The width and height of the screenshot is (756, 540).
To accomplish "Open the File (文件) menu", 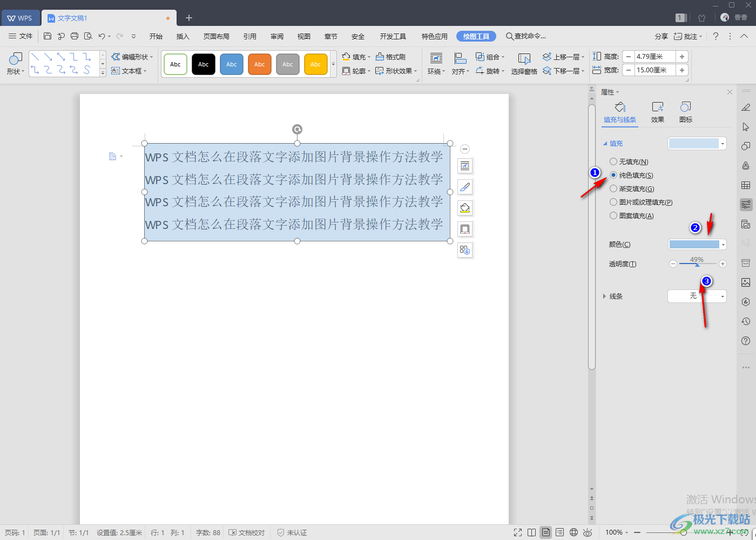I will click(21, 36).
